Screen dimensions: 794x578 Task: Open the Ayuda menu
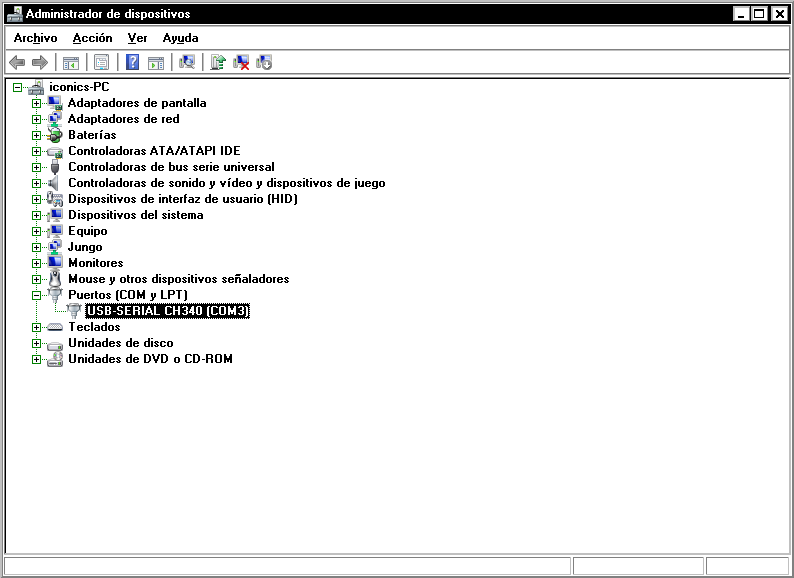(x=180, y=38)
